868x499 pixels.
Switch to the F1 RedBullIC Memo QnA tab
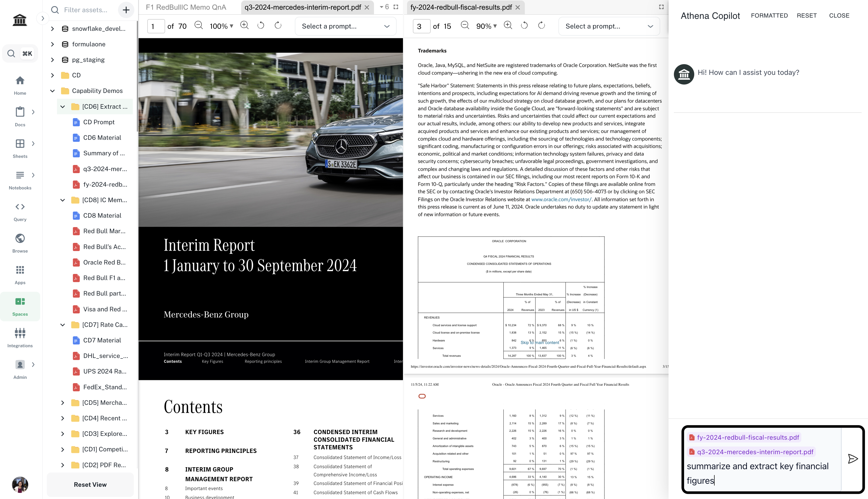pyautogui.click(x=186, y=7)
